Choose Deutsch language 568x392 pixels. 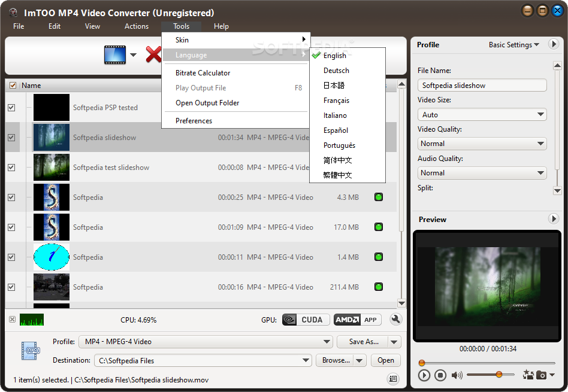336,70
